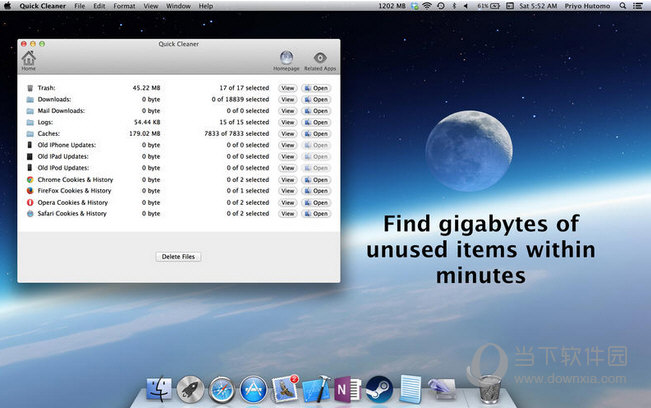Open the Format menu
Screen dimensions: 651x408
click(124, 6)
